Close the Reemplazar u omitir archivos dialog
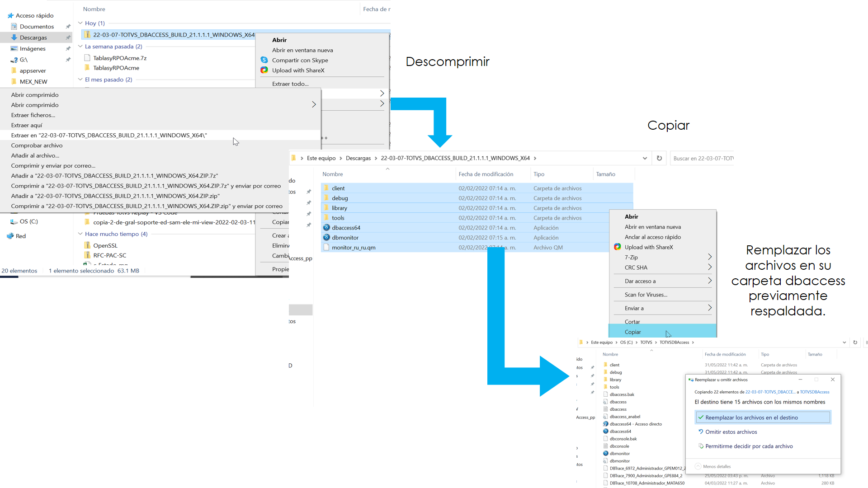The width and height of the screenshot is (868, 488). (x=832, y=380)
